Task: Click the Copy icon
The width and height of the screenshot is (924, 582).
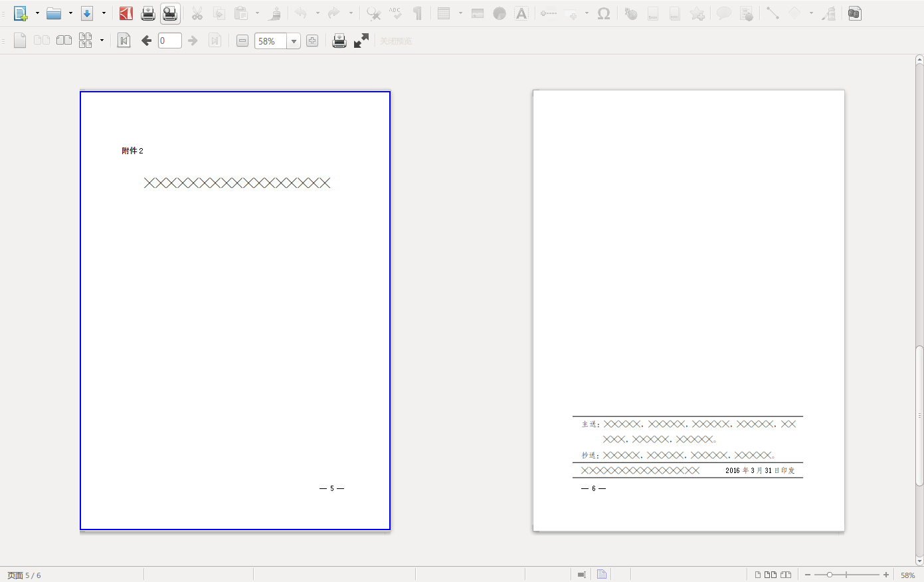Action: [x=219, y=13]
